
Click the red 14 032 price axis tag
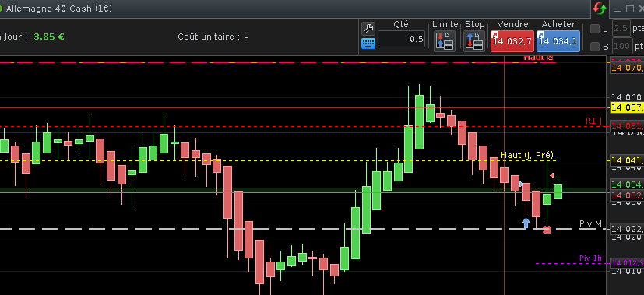(627, 195)
